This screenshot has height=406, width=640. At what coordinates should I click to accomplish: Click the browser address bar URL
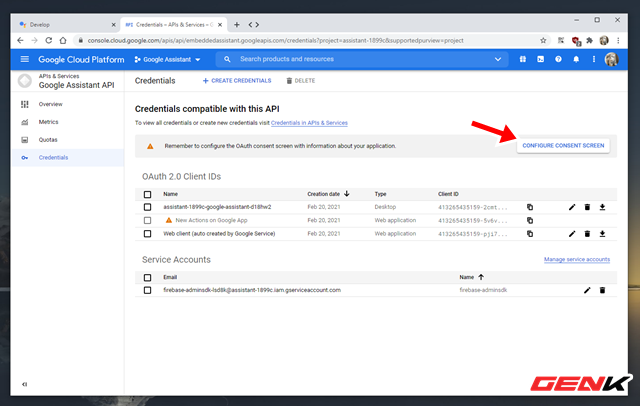[276, 40]
